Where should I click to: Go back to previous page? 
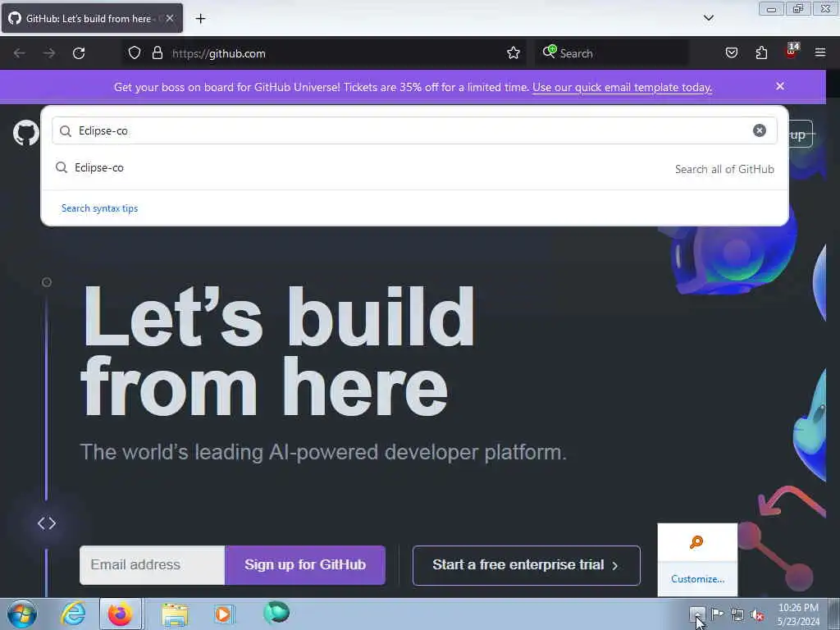(20, 53)
